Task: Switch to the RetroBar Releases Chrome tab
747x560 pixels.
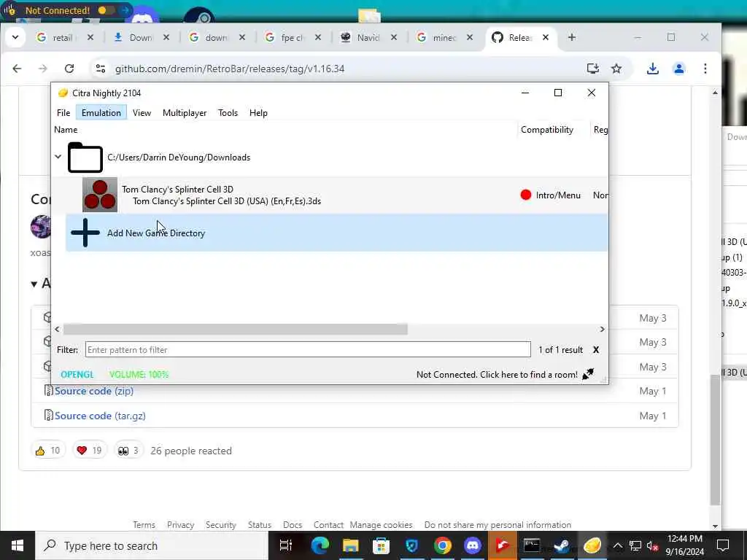Action: pyautogui.click(x=520, y=38)
